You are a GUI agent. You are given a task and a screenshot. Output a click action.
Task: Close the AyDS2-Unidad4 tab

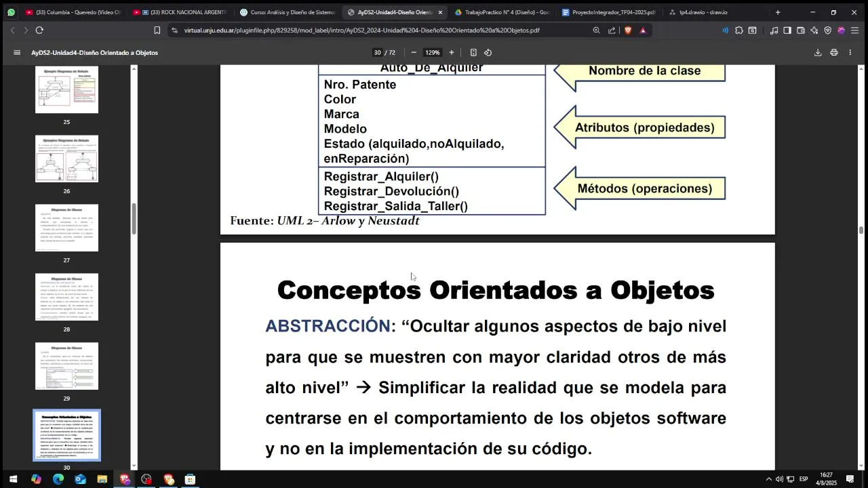tap(440, 12)
